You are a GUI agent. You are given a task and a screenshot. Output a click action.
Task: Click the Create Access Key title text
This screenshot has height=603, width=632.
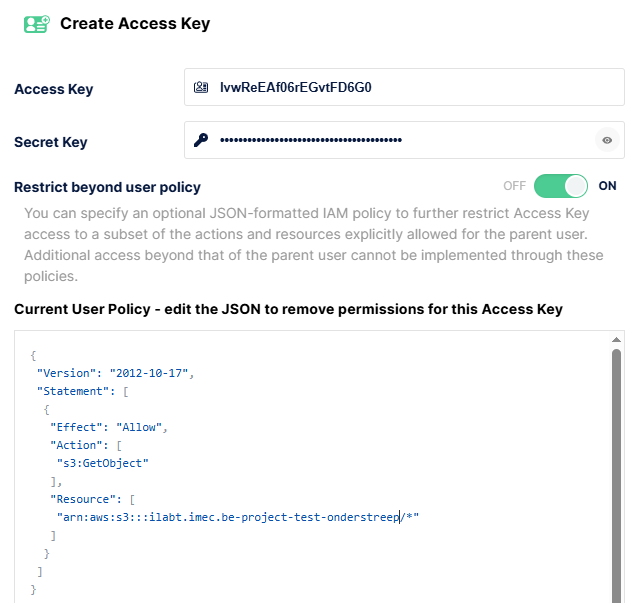135,24
